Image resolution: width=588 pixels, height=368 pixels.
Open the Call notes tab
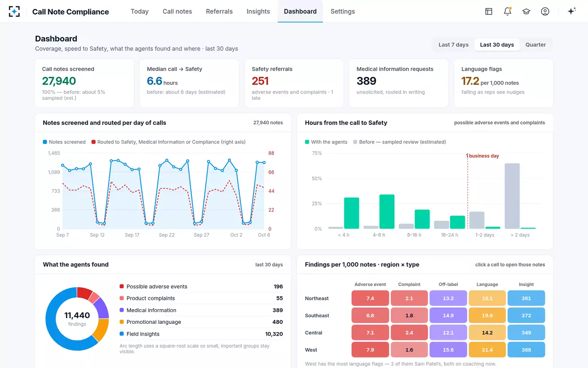pyautogui.click(x=177, y=11)
